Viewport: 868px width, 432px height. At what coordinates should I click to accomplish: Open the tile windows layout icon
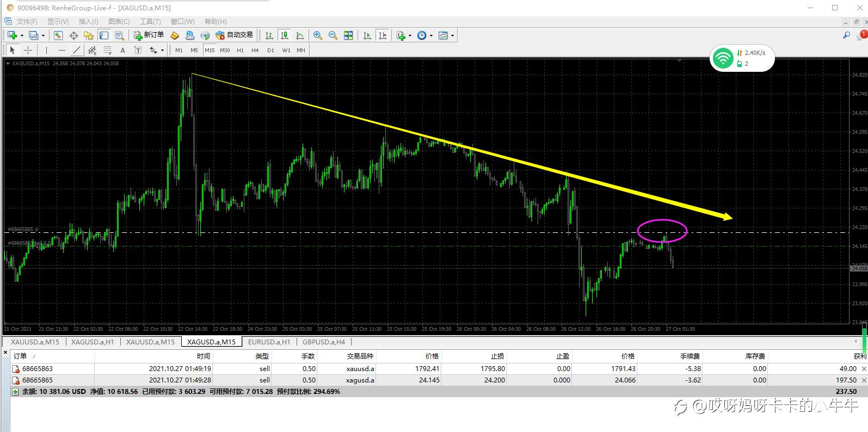[x=348, y=35]
